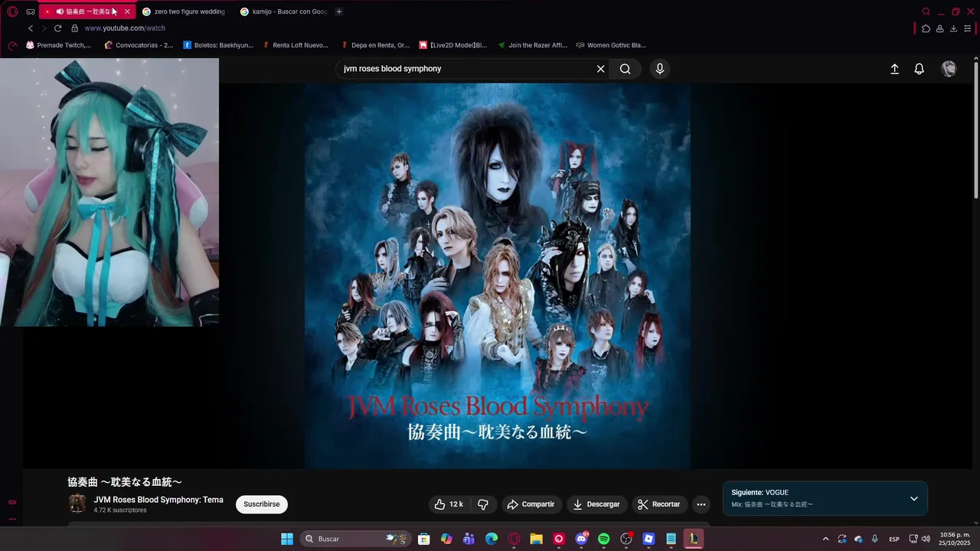Go back to the previous page

coord(31,28)
